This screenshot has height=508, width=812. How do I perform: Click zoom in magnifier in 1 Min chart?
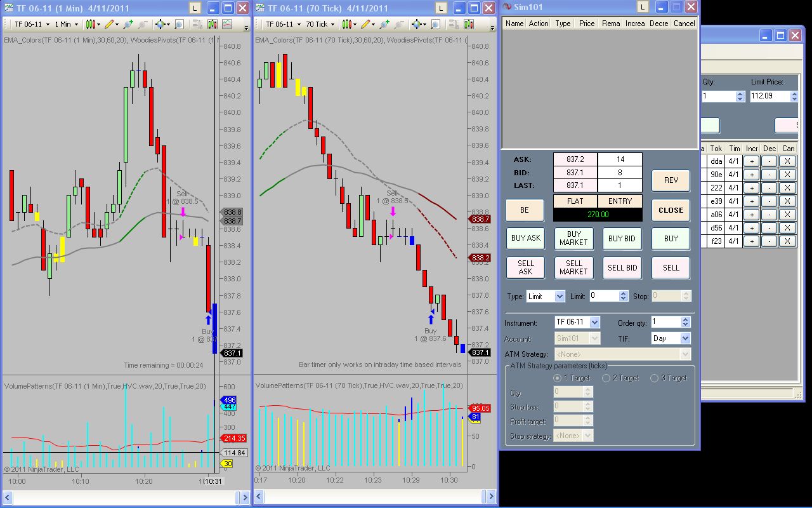pyautogui.click(x=128, y=24)
